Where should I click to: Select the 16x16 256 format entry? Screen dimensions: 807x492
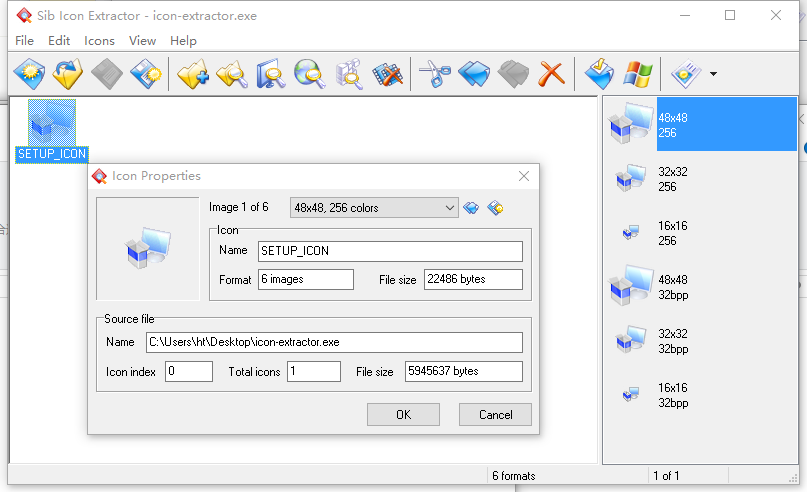[700, 233]
